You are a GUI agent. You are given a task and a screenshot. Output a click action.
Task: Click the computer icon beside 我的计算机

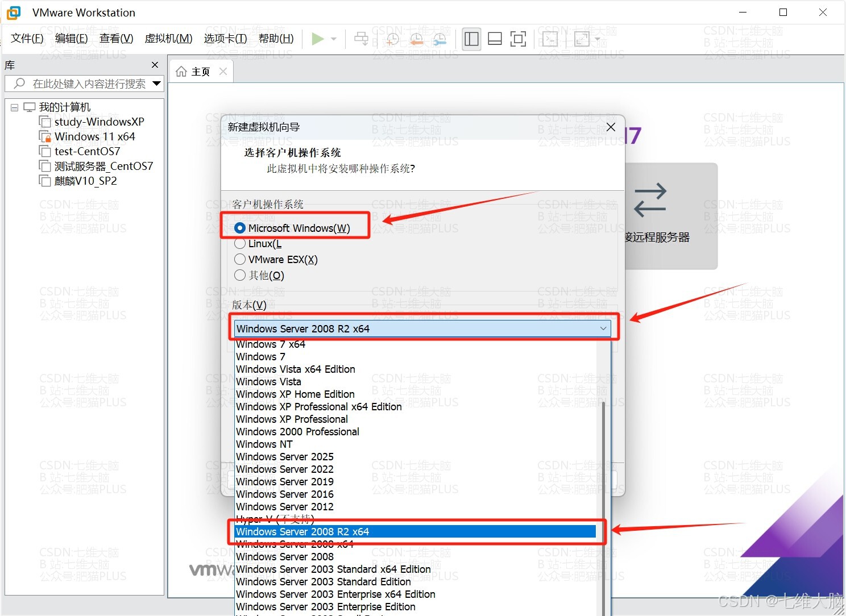(x=30, y=107)
